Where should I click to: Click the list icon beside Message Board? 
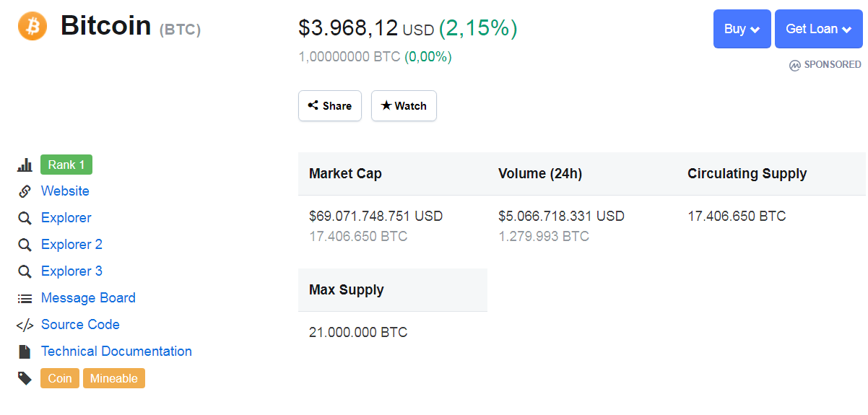pos(25,298)
